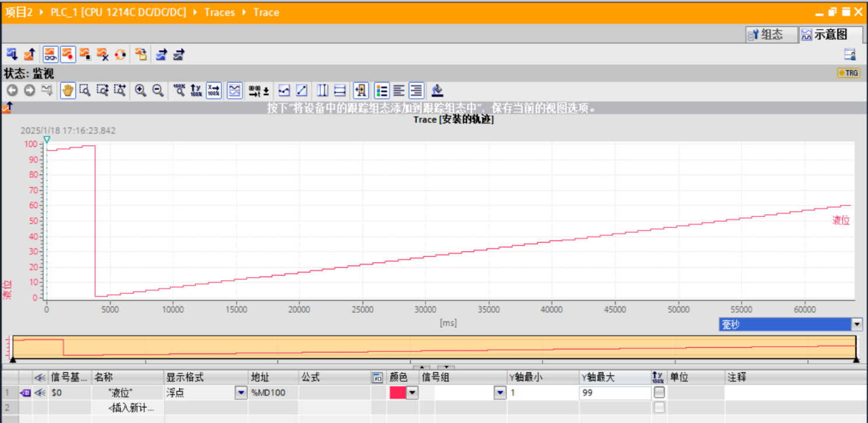Click the save snapshot icon at far right
Image resolution: width=868 pixels, height=423 pixels.
point(850,54)
